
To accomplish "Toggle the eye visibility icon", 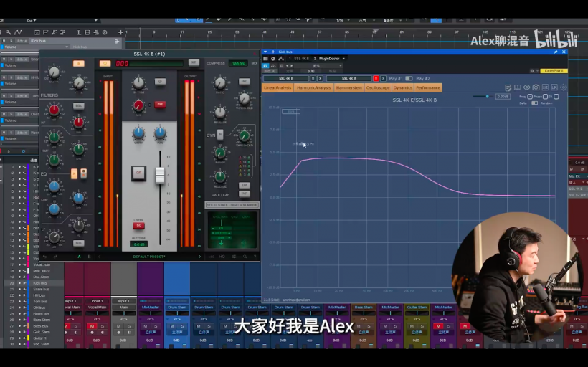I will pyautogui.click(x=527, y=87).
